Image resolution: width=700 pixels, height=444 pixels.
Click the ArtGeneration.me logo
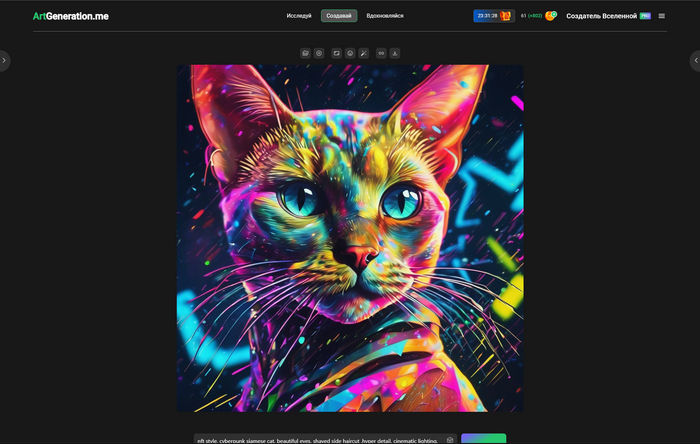pyautogui.click(x=71, y=16)
